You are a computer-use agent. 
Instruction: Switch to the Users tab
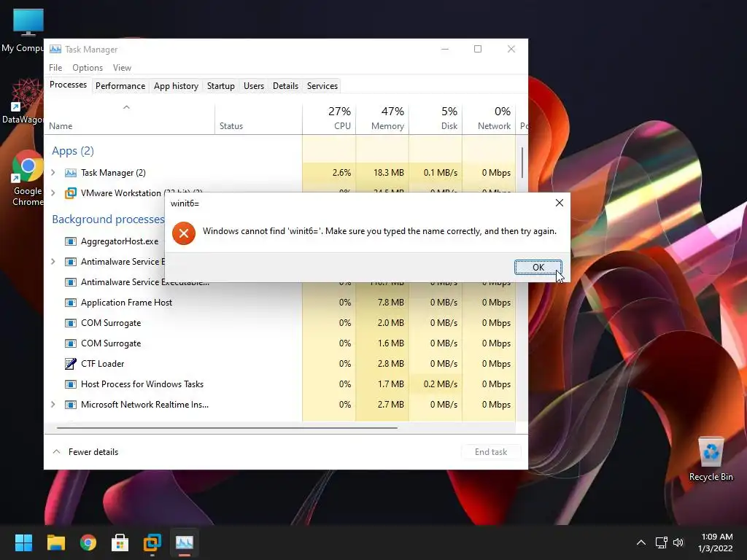click(x=253, y=86)
